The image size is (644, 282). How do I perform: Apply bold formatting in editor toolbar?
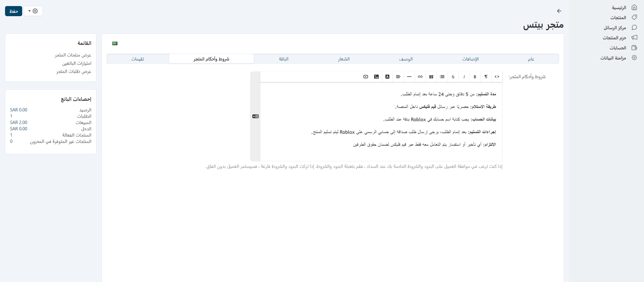475,77
